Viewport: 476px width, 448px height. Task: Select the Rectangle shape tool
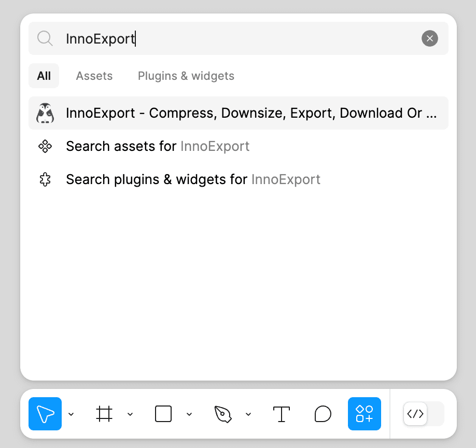tap(163, 414)
